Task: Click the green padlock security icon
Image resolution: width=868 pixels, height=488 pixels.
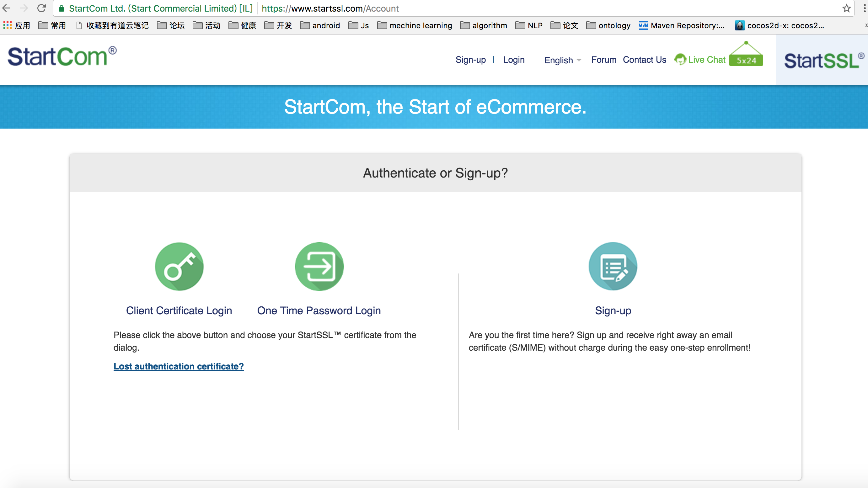Action: [x=61, y=8]
